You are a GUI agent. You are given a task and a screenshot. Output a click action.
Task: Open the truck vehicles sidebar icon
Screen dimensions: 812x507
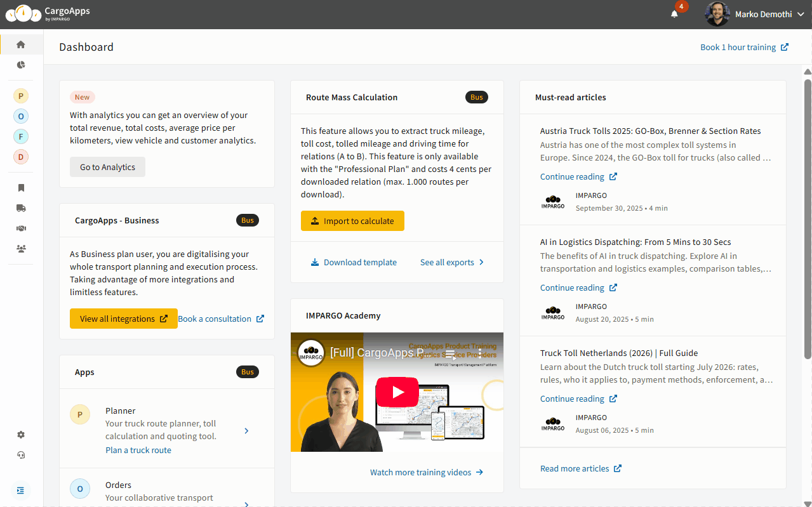coord(21,208)
